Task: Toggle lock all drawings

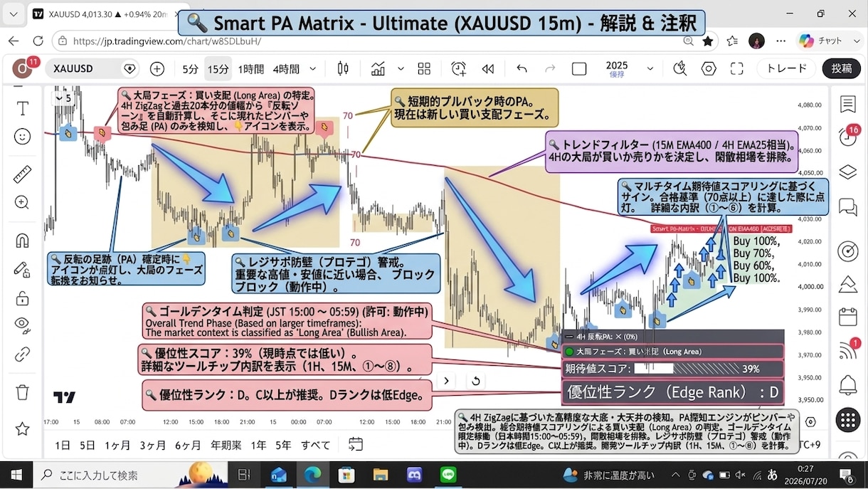Action: [23, 298]
